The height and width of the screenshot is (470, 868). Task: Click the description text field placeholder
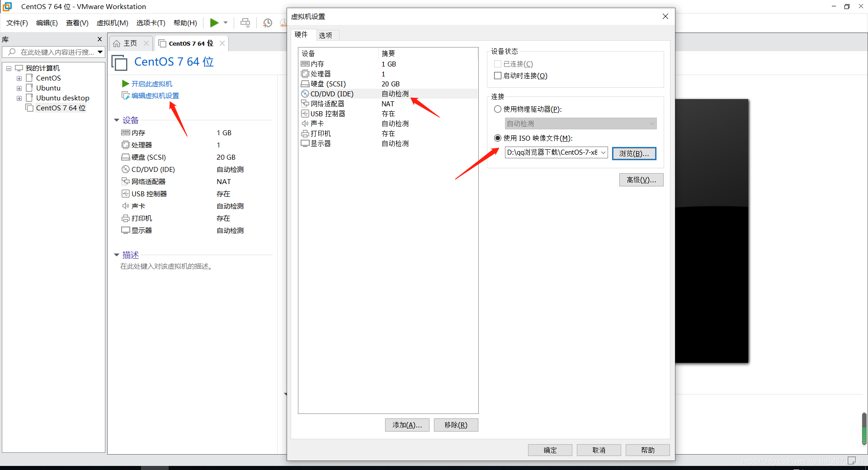click(167, 266)
